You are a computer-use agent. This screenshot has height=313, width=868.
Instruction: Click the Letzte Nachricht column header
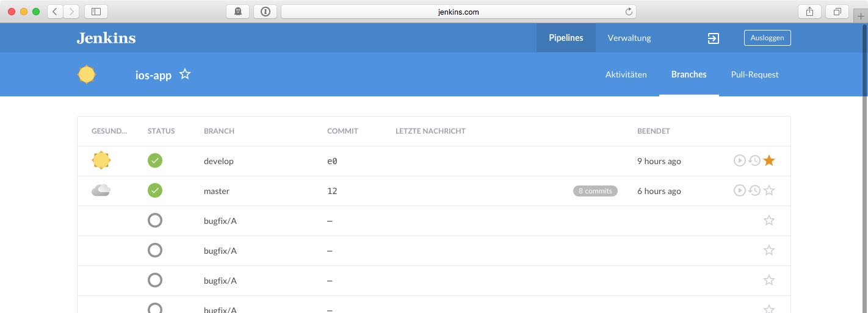coord(430,131)
